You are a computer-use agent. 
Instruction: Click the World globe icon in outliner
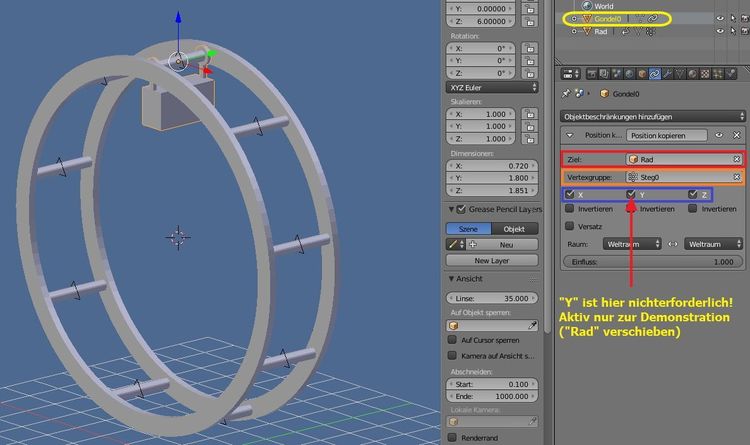[587, 6]
